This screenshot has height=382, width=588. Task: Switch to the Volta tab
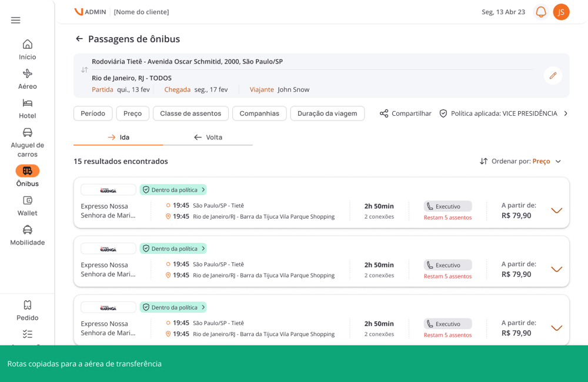tap(208, 137)
